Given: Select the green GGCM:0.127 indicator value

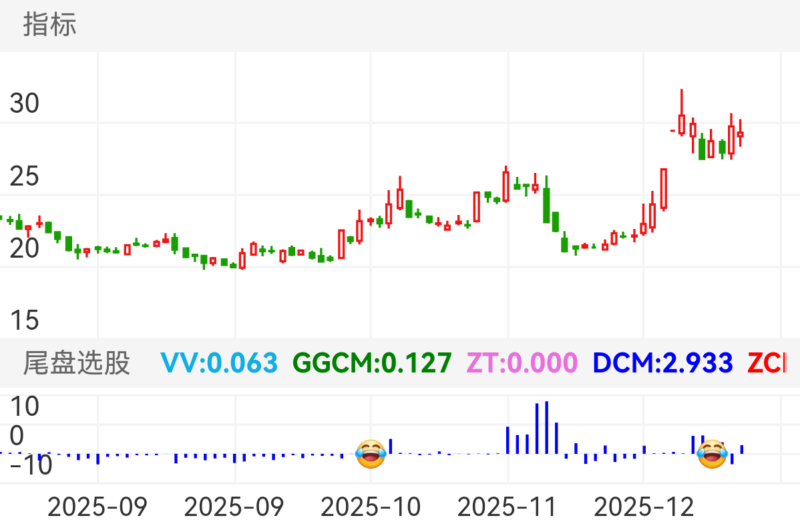Looking at the screenshot, I should [x=372, y=363].
